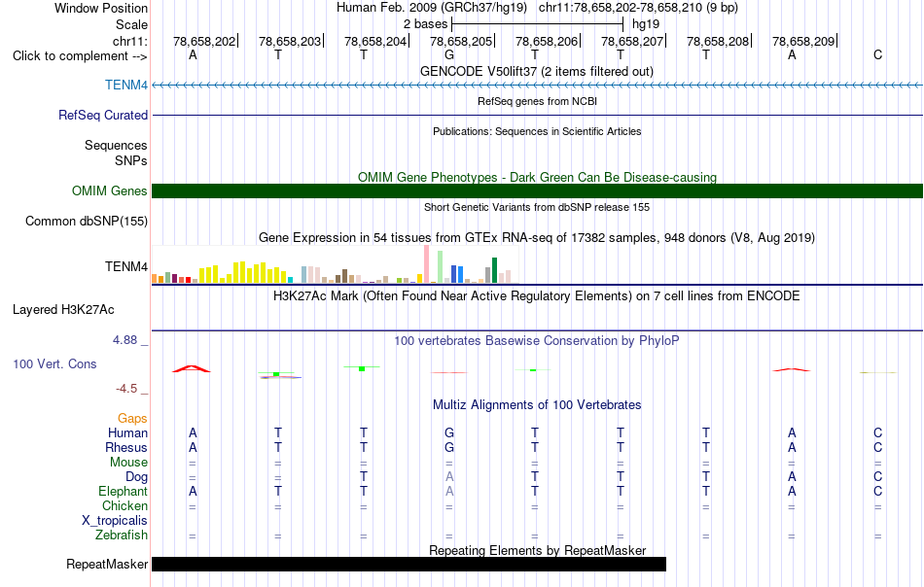Screen dimensions: 924x587
Task: Click base C in the complement sequence row
Action: [877, 55]
